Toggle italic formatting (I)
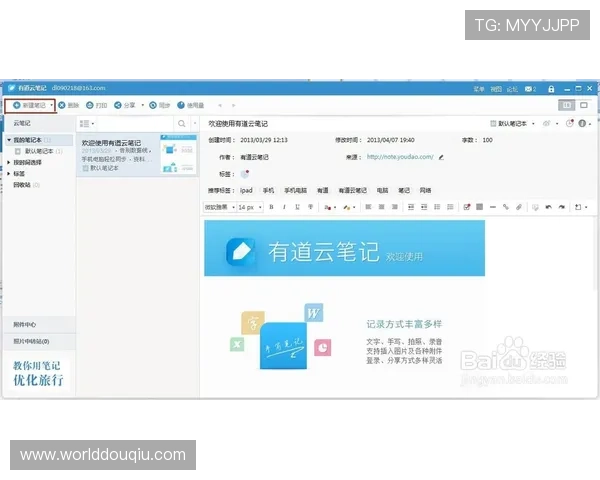The width and height of the screenshot is (600, 480). click(x=284, y=207)
